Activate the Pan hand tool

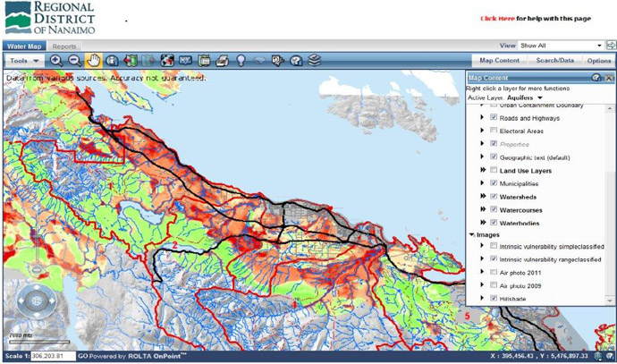point(93,61)
